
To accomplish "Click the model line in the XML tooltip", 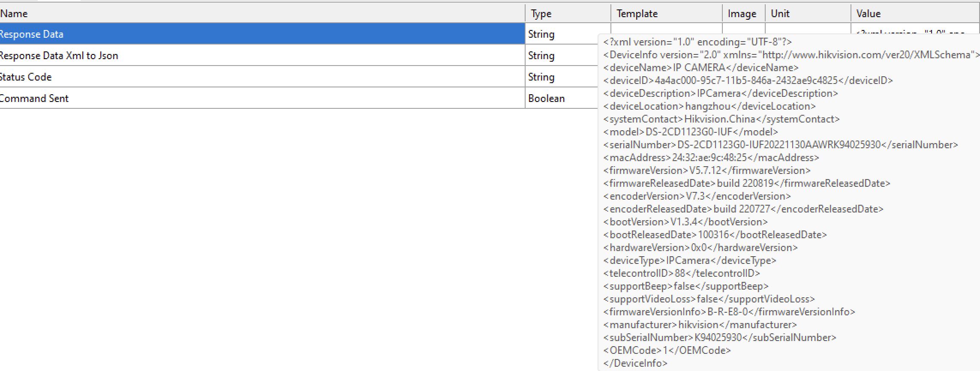I will coord(690,132).
